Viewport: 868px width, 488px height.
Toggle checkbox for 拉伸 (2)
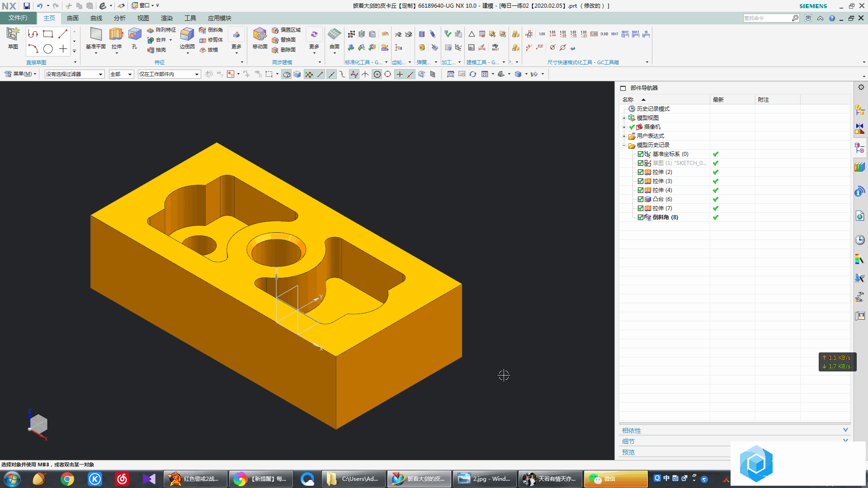[641, 172]
